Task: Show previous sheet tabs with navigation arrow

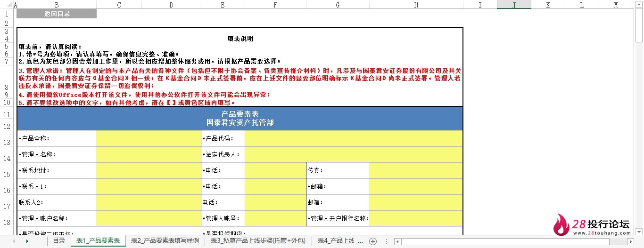Action: 14,241
